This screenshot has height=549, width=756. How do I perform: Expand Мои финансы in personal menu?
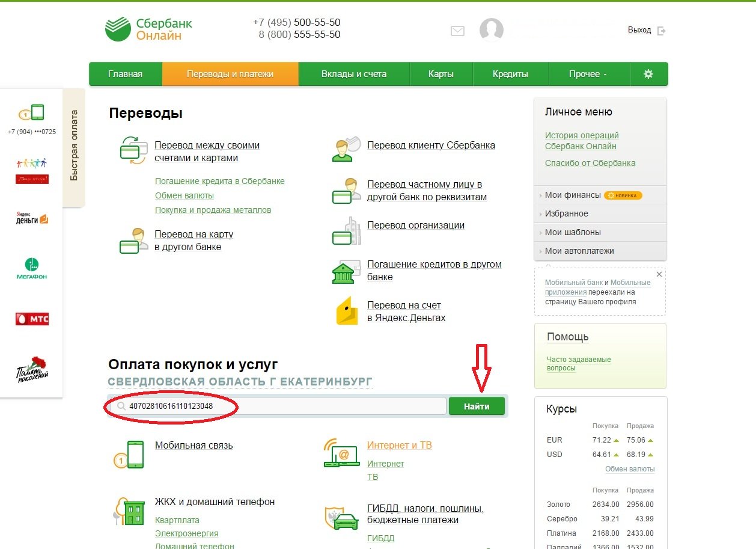tap(600, 195)
